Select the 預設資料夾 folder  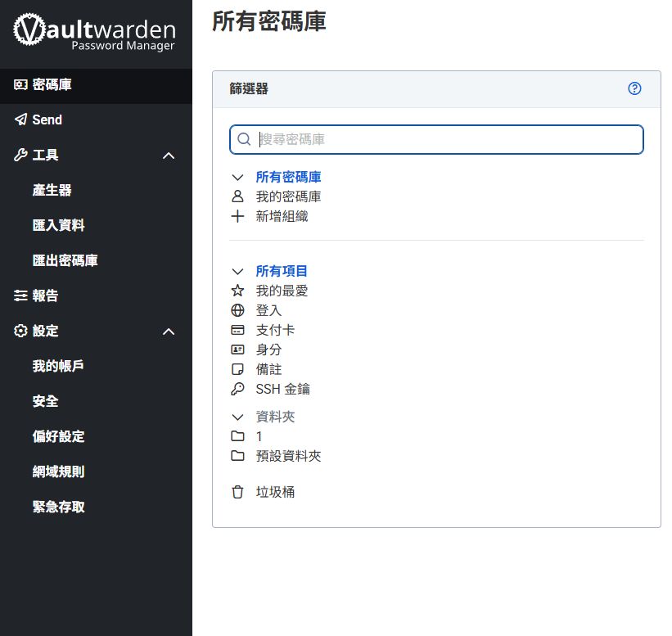288,456
